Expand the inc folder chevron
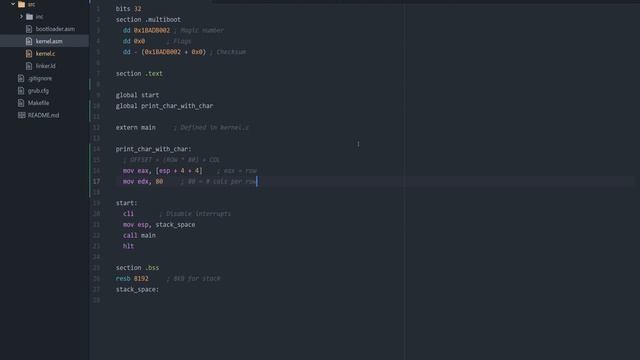 pos(21,17)
